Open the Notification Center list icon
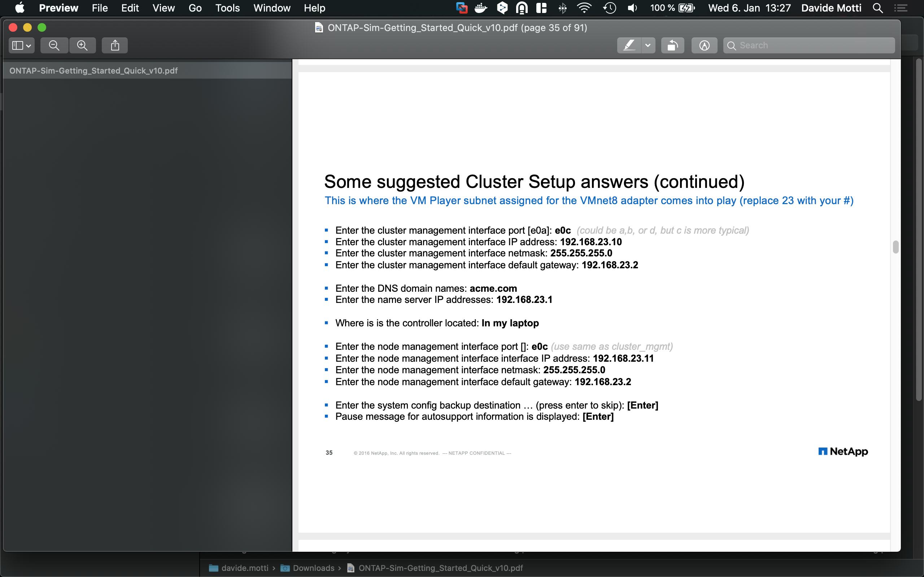Image resolution: width=924 pixels, height=577 pixels. tap(901, 8)
